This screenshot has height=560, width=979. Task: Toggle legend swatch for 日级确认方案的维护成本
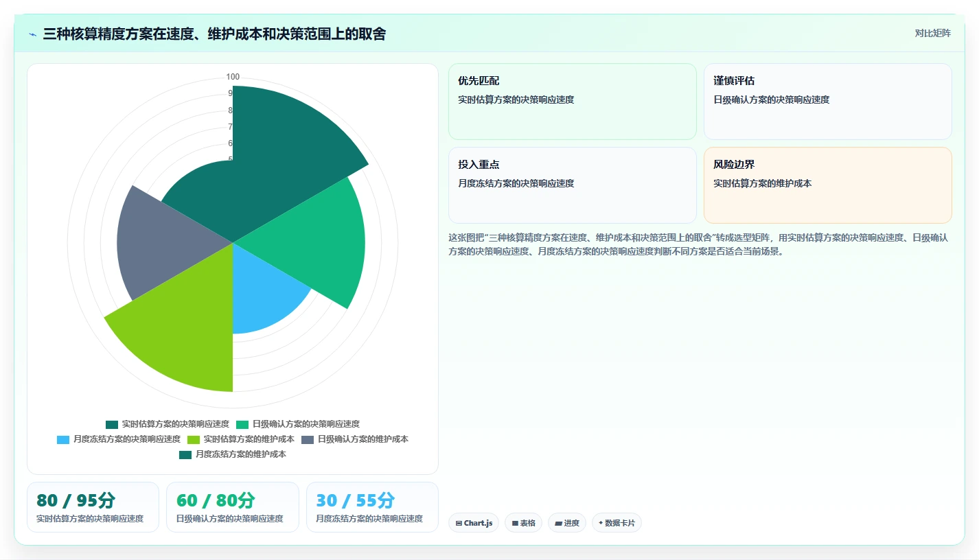[308, 440]
